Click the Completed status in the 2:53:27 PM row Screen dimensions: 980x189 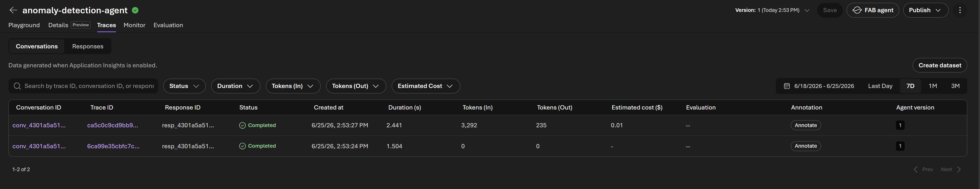[257, 126]
